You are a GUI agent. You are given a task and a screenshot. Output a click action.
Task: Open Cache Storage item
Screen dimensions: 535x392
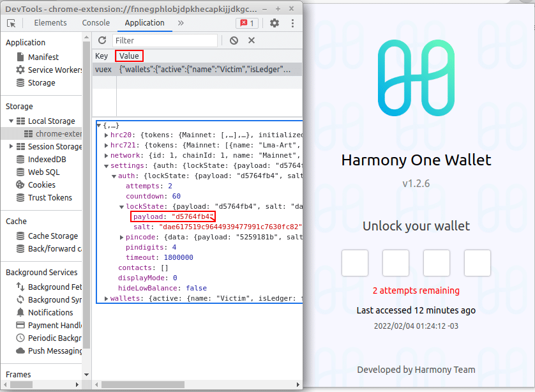(53, 236)
